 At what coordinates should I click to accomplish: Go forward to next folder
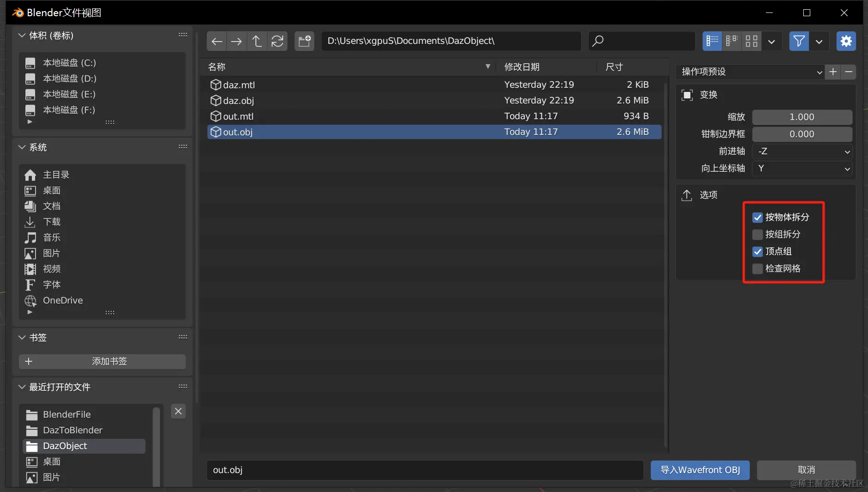click(x=237, y=41)
